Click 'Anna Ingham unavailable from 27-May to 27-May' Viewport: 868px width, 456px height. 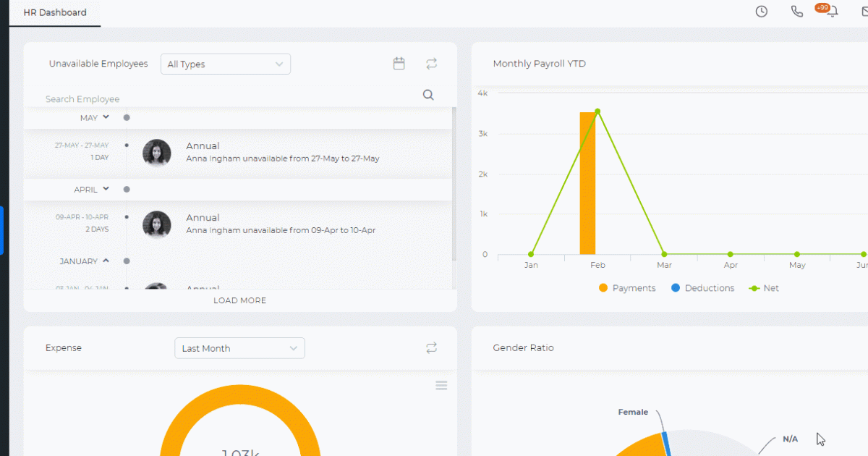coord(283,159)
